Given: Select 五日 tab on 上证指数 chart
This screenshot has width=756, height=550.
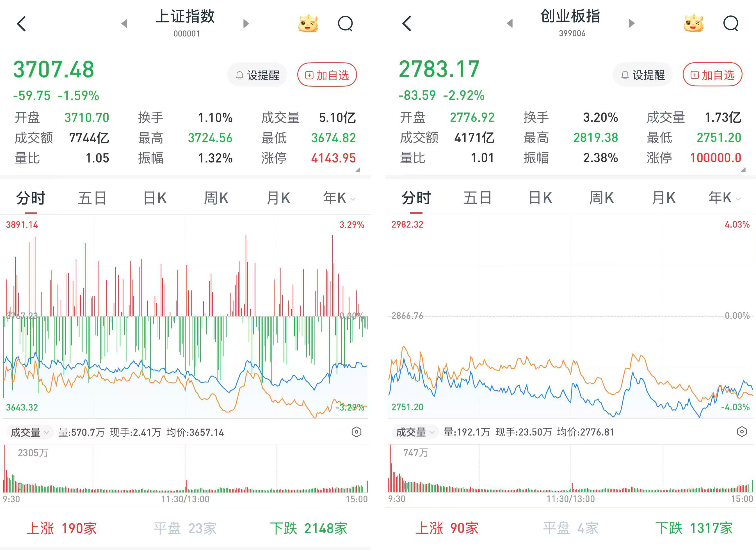Looking at the screenshot, I should click(92, 198).
